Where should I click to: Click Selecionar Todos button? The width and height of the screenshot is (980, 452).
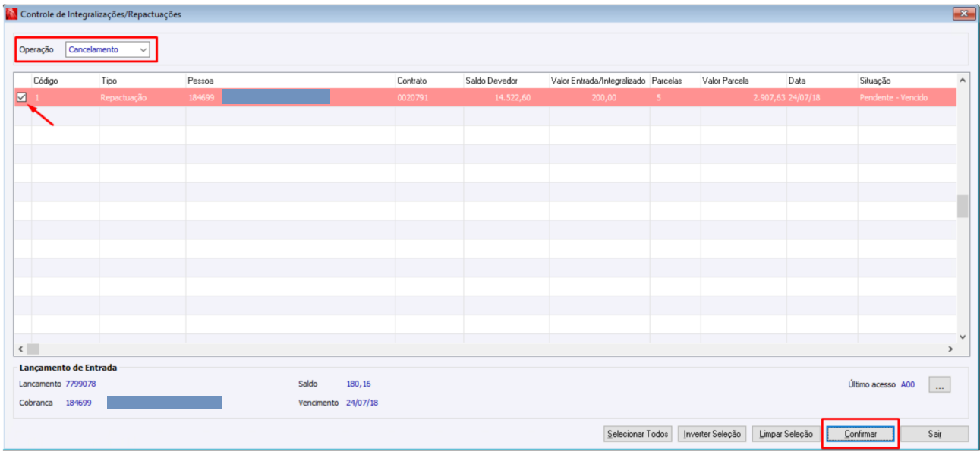(638, 434)
